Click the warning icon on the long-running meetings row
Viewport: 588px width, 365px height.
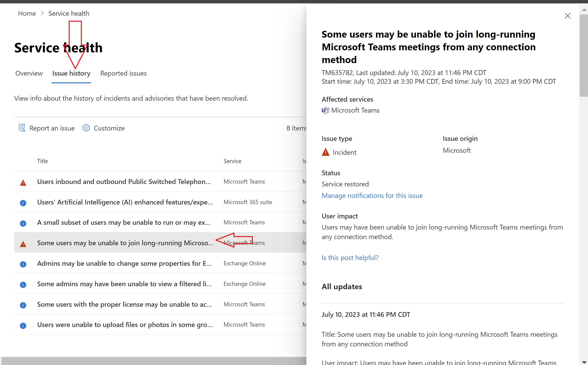[x=23, y=244]
